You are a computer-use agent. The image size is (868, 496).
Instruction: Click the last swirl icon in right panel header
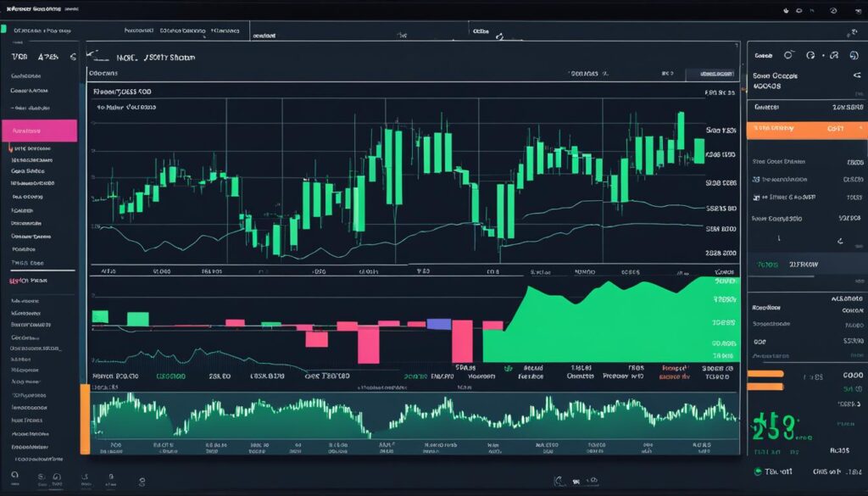(854, 55)
